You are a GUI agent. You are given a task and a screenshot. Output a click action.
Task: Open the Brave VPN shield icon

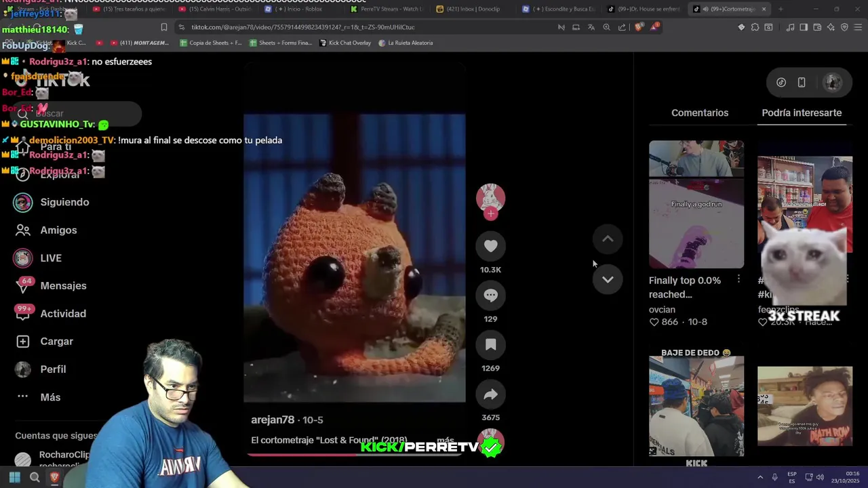point(844,27)
